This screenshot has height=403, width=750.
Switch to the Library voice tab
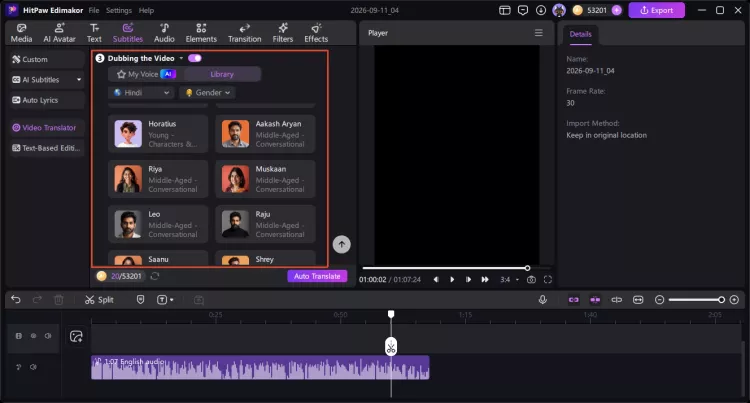click(222, 74)
